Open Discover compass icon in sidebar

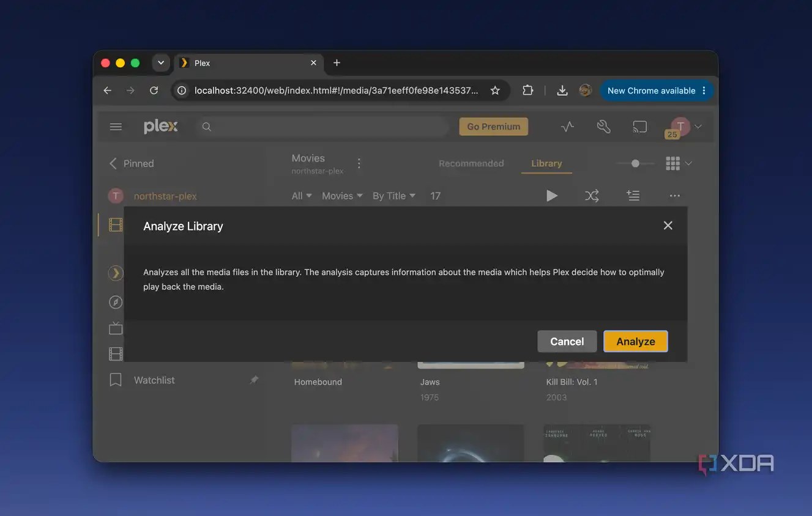point(116,302)
